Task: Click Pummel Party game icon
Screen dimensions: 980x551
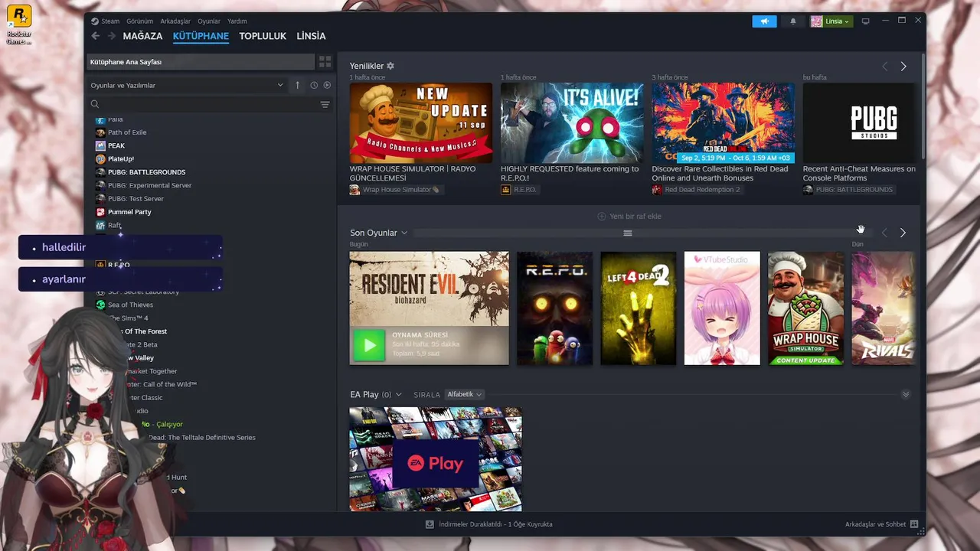Action: click(x=100, y=212)
